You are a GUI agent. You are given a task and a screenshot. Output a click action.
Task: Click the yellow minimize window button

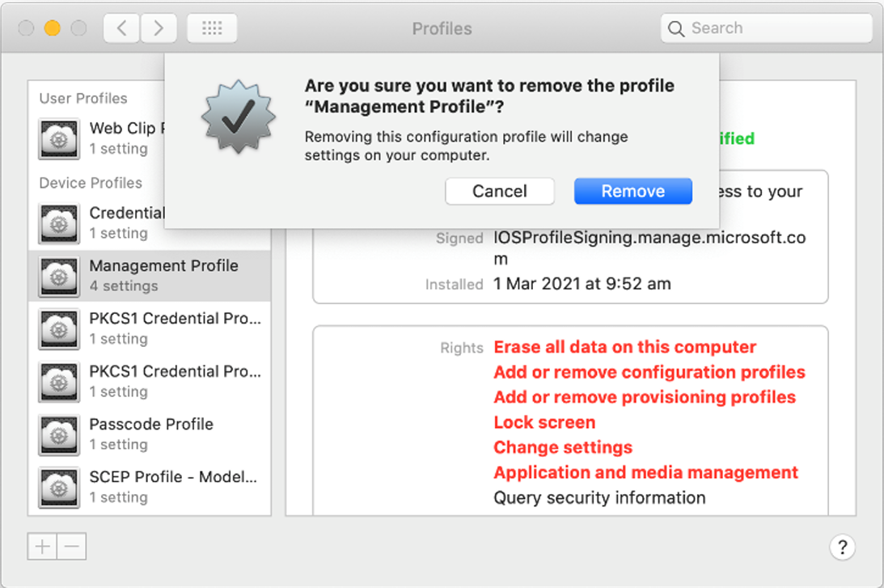tap(53, 28)
